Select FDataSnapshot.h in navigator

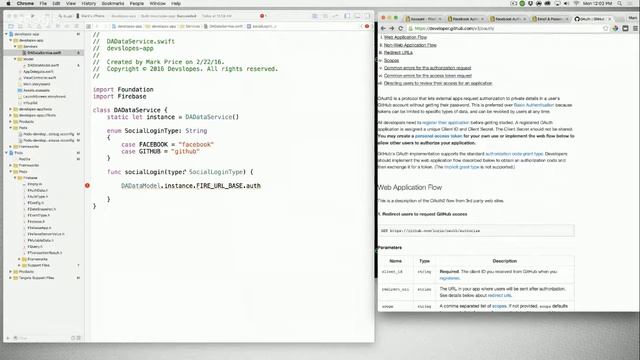tap(41, 209)
